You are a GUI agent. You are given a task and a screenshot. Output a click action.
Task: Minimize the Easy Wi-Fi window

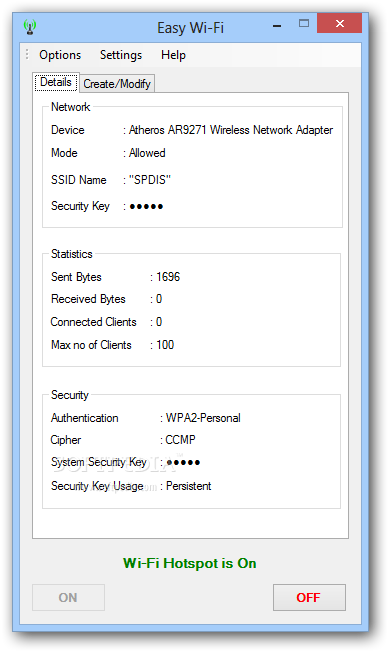point(277,26)
